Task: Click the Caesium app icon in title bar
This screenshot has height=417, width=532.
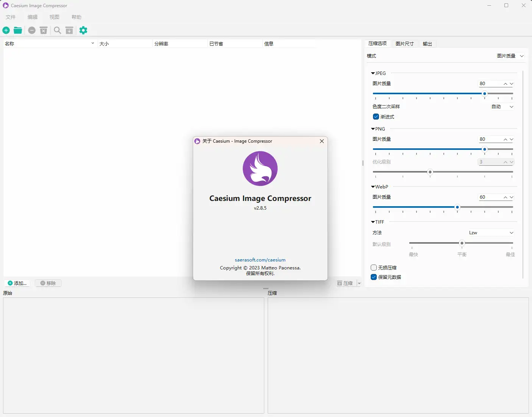Action: click(x=6, y=5)
